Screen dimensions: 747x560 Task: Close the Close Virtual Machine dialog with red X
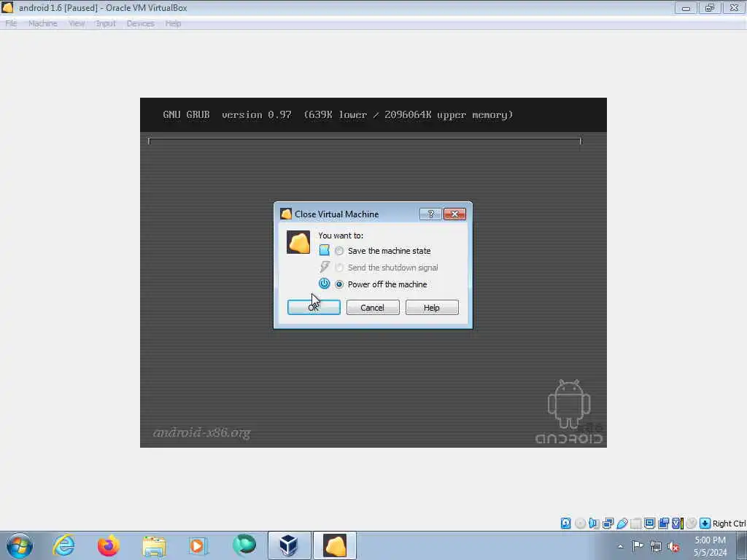click(x=454, y=214)
